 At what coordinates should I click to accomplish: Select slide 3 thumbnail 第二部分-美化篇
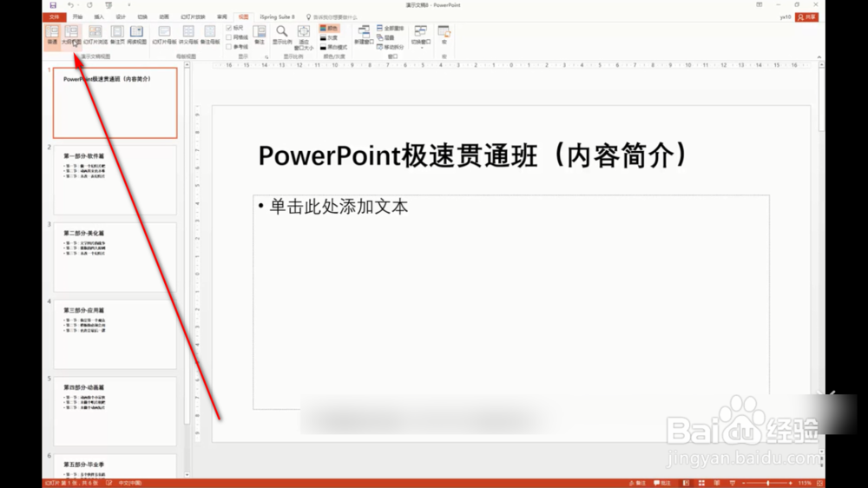[115, 257]
